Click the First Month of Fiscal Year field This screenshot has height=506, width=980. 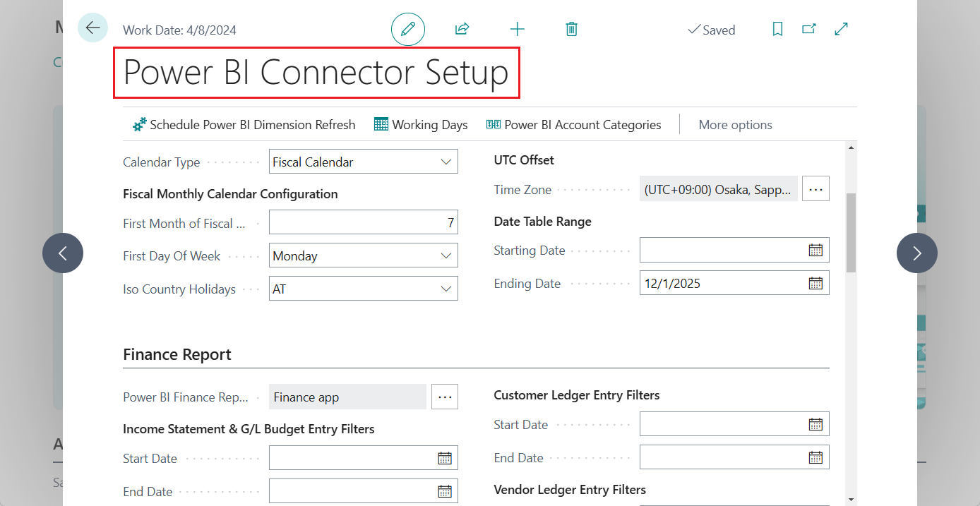click(x=363, y=222)
